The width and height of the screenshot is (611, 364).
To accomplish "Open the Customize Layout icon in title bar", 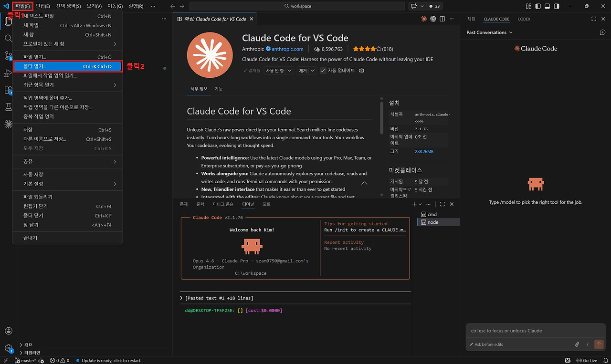I will (x=528, y=6).
